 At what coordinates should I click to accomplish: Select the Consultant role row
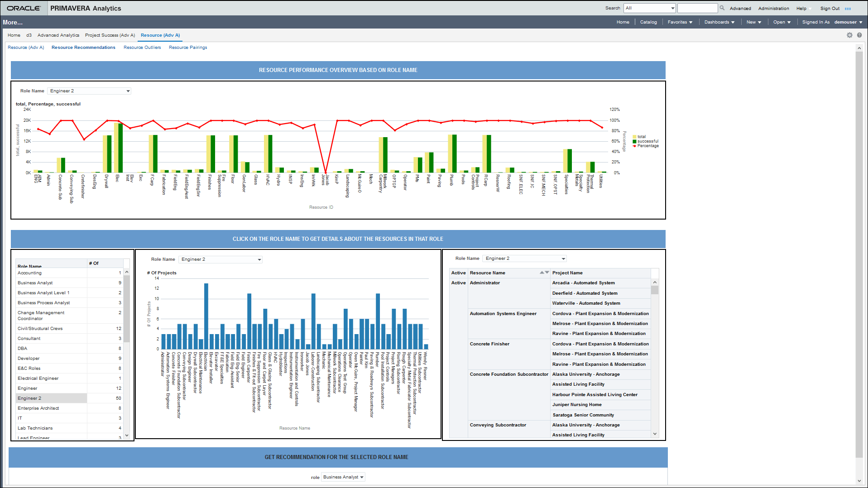coord(69,339)
